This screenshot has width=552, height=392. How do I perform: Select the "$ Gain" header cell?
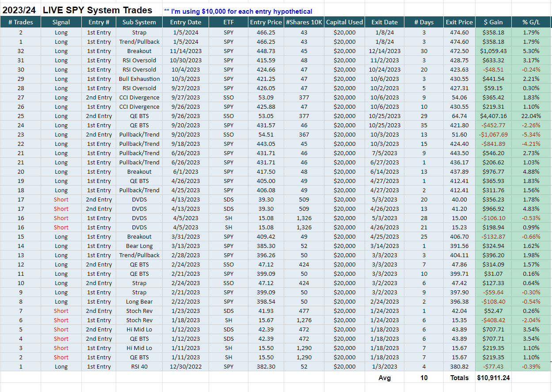pyautogui.click(x=493, y=22)
